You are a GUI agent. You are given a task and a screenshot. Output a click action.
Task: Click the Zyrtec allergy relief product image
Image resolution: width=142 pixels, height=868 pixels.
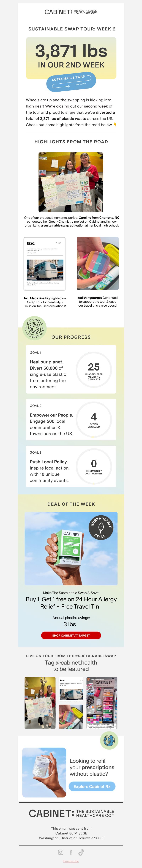click(x=71, y=548)
